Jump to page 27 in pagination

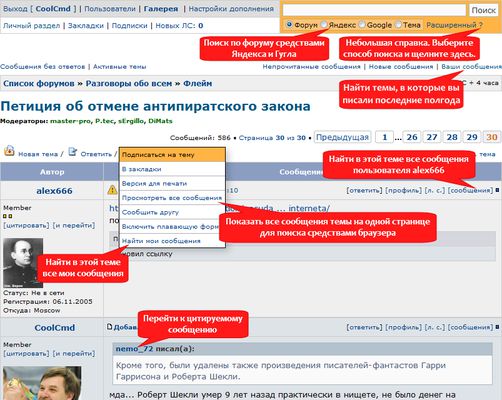[432, 137]
